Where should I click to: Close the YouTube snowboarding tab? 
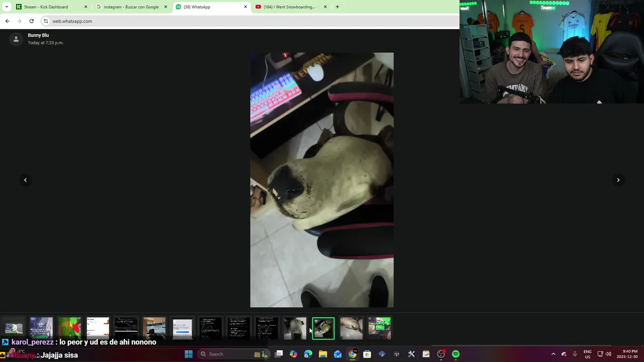[325, 7]
